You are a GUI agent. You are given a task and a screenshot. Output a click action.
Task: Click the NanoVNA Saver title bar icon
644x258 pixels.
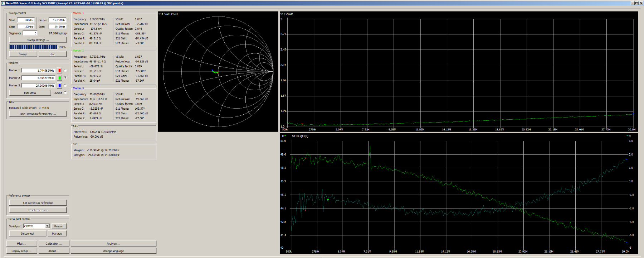click(3, 3)
